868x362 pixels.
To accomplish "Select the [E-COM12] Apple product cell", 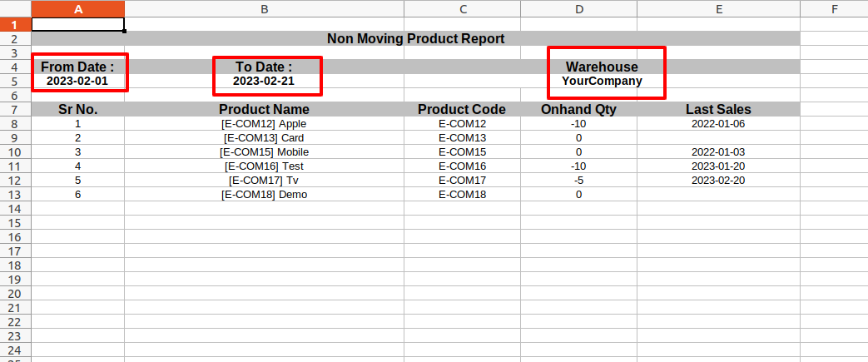I will click(264, 123).
